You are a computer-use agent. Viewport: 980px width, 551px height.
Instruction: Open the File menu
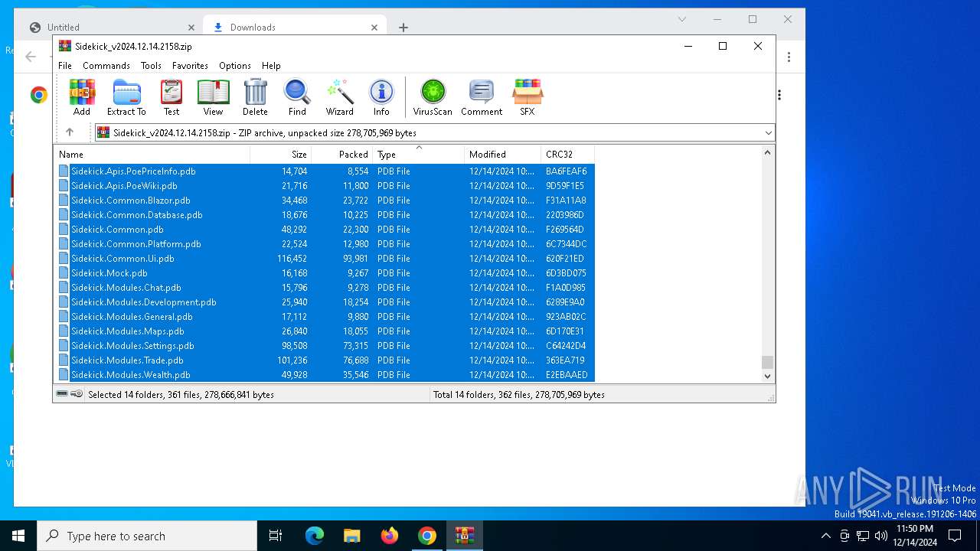(x=65, y=66)
